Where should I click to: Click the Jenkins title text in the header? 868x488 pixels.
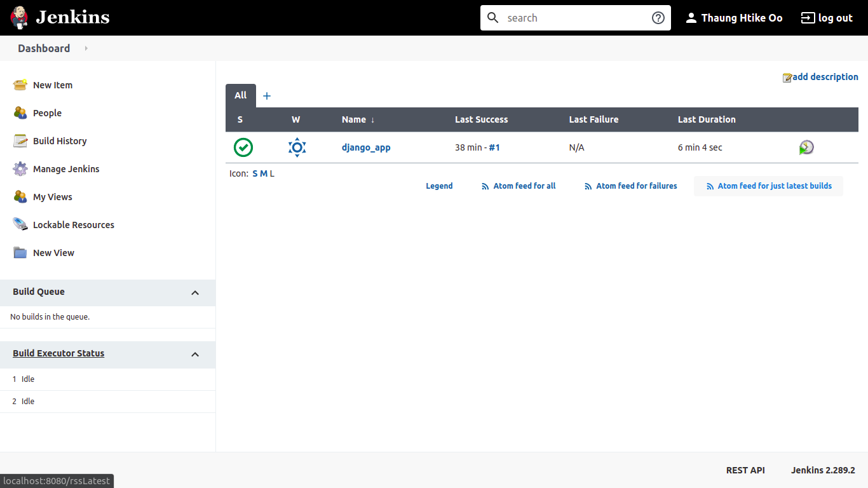click(x=72, y=18)
